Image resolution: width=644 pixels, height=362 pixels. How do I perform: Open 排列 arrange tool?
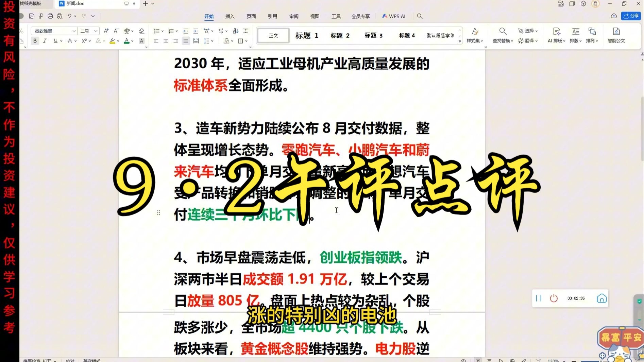coord(592,35)
